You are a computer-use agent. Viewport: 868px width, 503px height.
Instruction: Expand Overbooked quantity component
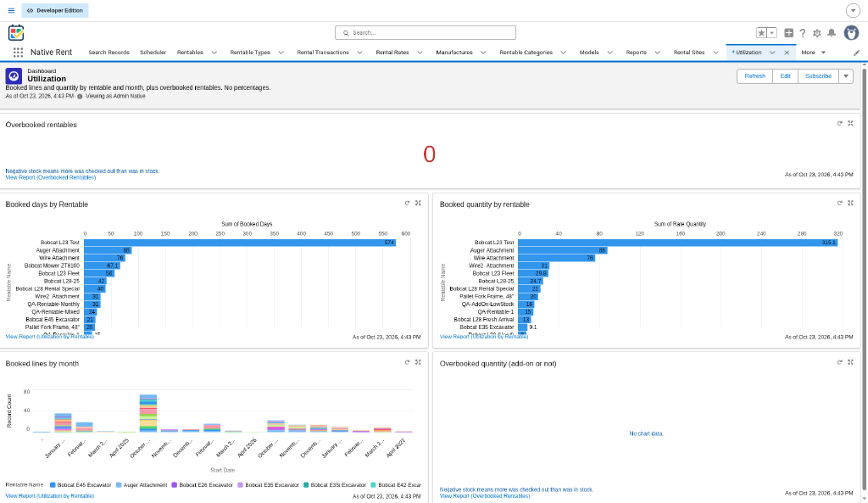tap(851, 362)
